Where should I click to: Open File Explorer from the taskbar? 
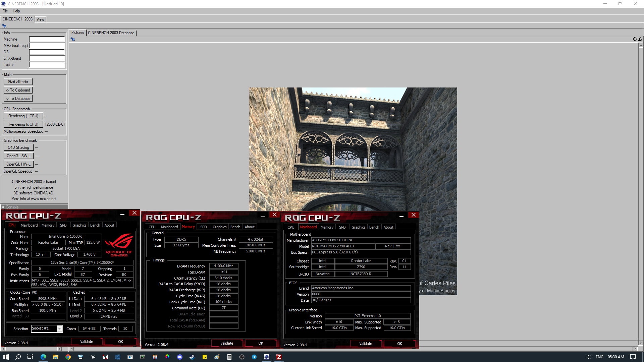click(56, 357)
